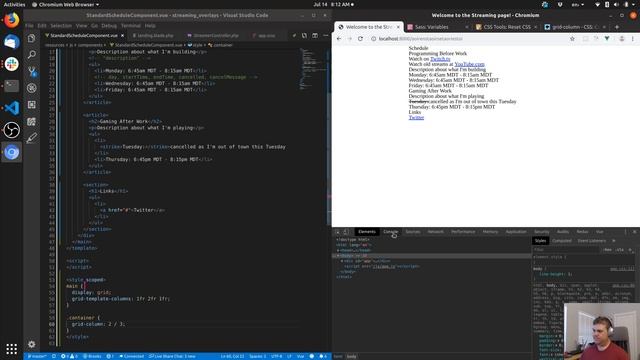Activate DevTools inspect element picker
The width and height of the screenshot is (640, 360).
click(x=338, y=232)
